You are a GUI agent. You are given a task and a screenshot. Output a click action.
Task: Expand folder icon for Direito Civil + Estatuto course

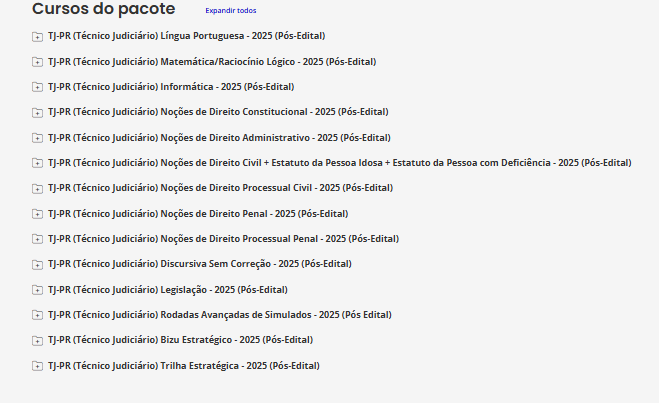click(x=37, y=163)
